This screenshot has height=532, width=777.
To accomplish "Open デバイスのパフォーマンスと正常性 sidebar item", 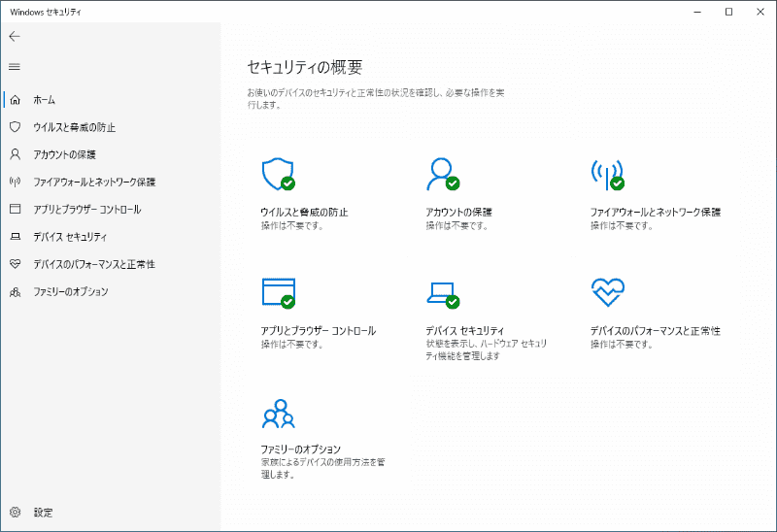I will (x=94, y=264).
